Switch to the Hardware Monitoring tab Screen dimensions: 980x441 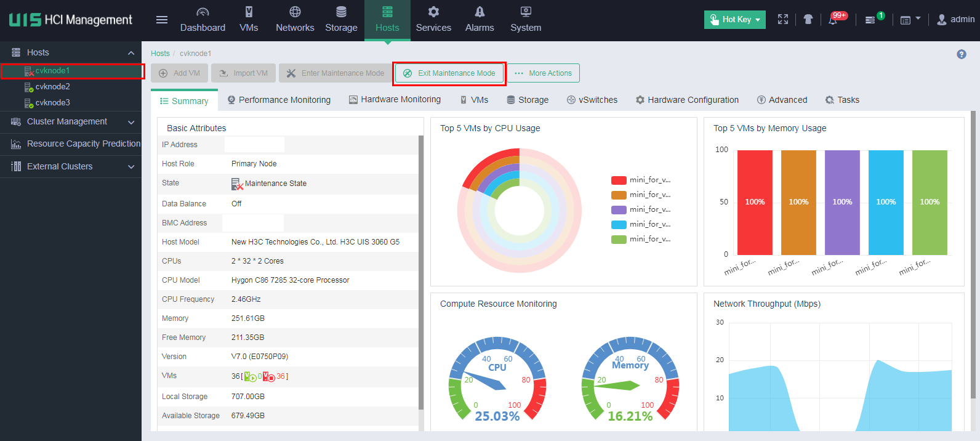tap(395, 100)
